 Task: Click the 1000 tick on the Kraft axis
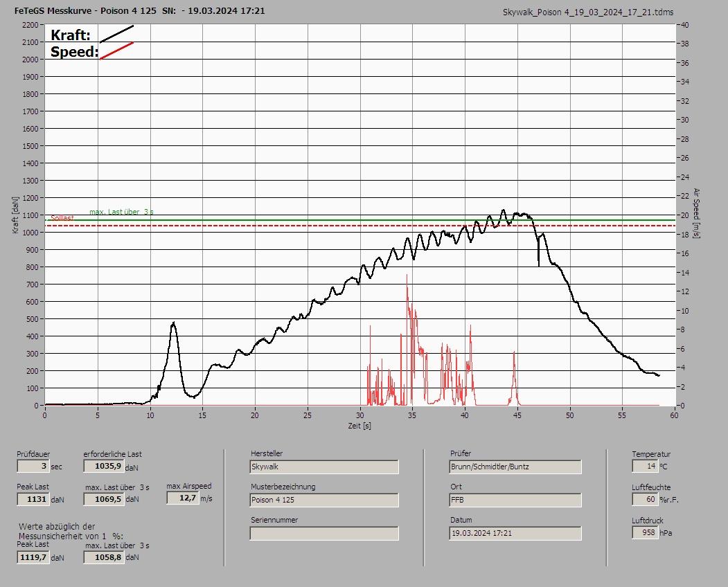[x=30, y=233]
